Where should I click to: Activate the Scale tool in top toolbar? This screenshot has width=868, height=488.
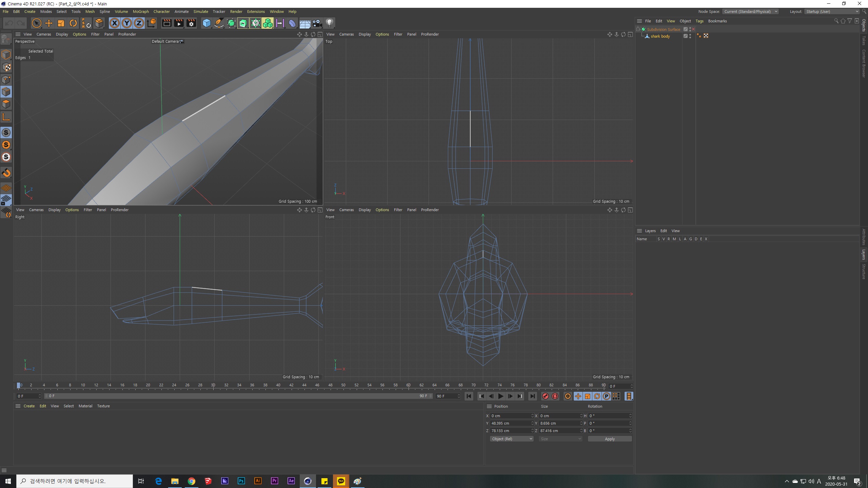61,23
